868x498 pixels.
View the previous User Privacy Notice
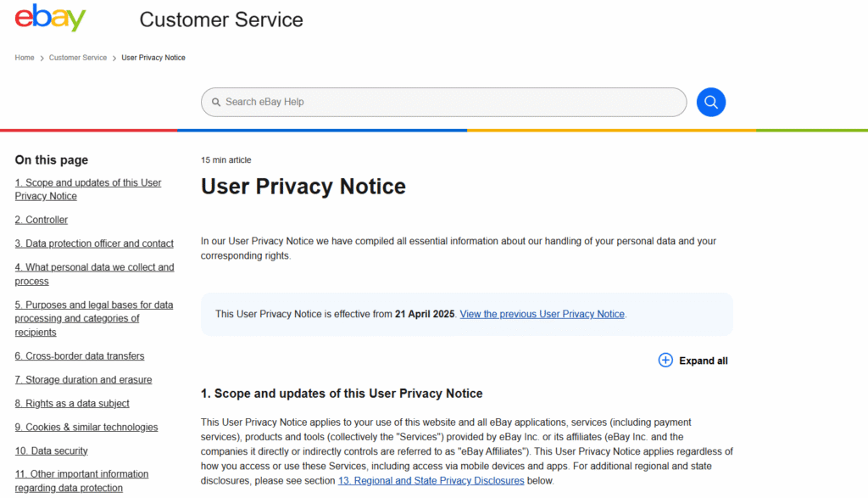coord(542,314)
